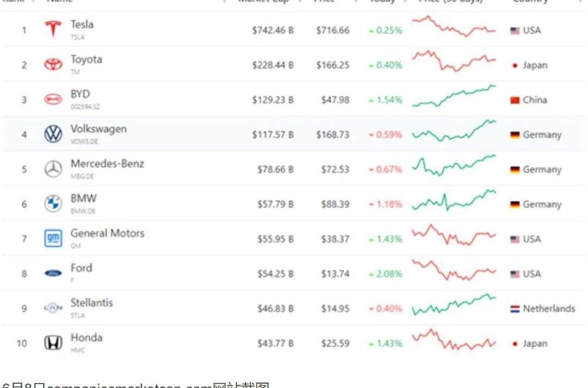Image resolution: width=588 pixels, height=388 pixels.
Task: Click the Ford oval logo
Action: pyautogui.click(x=53, y=273)
